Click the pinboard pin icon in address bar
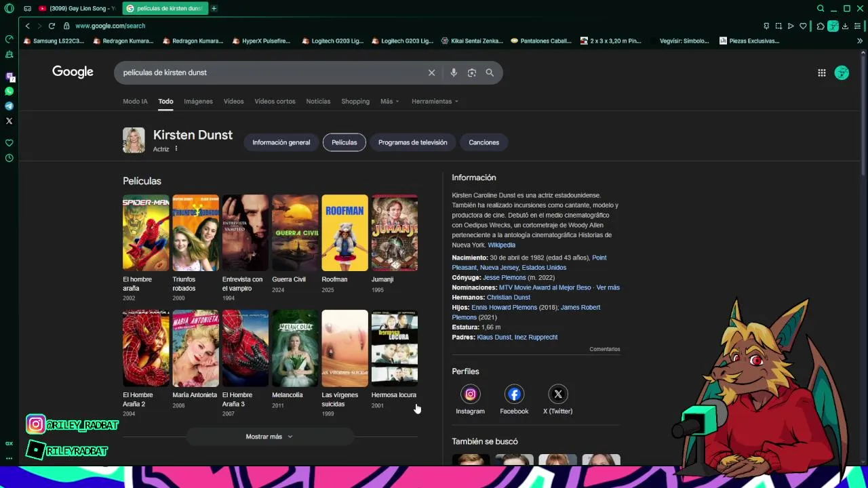This screenshot has width=868, height=488. click(x=766, y=26)
